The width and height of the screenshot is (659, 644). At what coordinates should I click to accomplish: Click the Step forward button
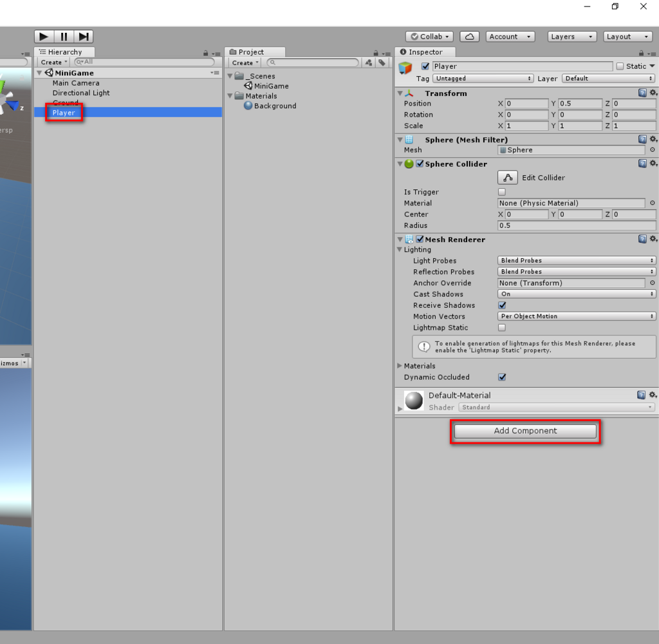tap(84, 37)
